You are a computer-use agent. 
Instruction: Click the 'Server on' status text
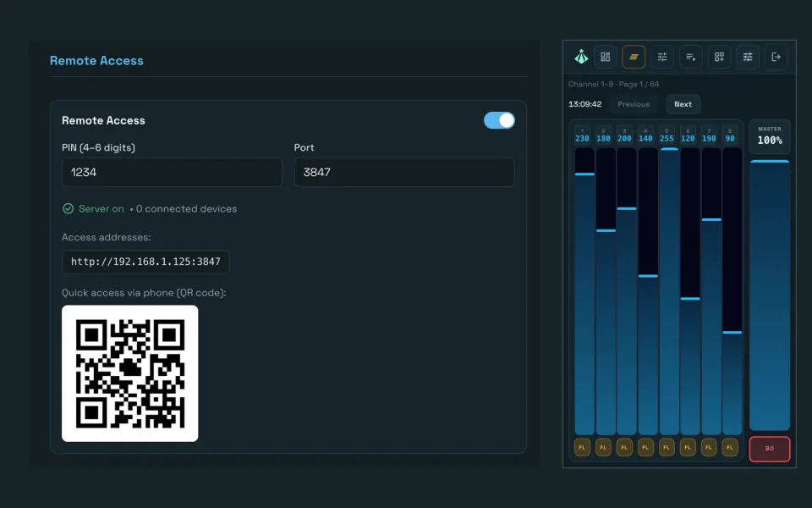point(101,208)
